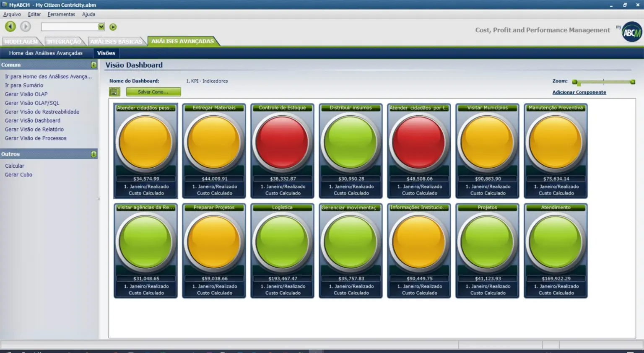Click the Adicionar Componente link
The image size is (644, 353).
(579, 92)
